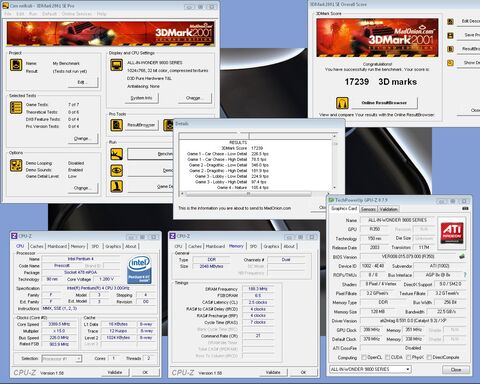The image size is (480, 384).
Task: Click the Selected Tests checklist icon
Action: (x=16, y=108)
